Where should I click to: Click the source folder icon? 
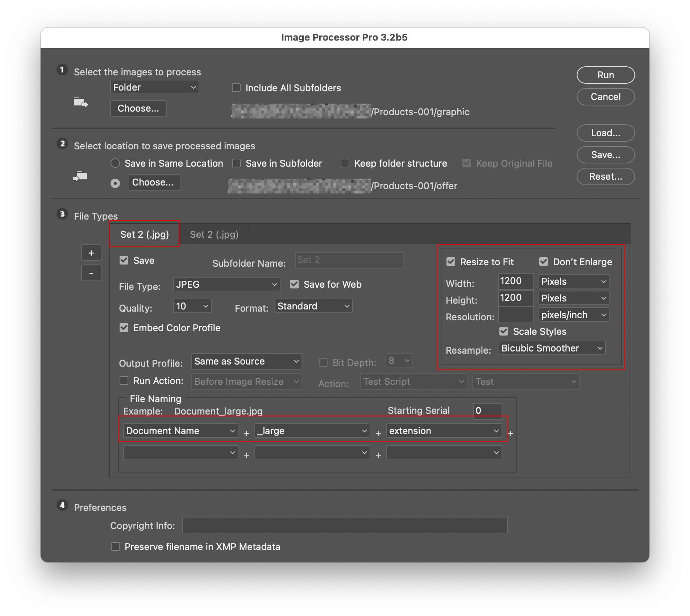click(x=81, y=103)
